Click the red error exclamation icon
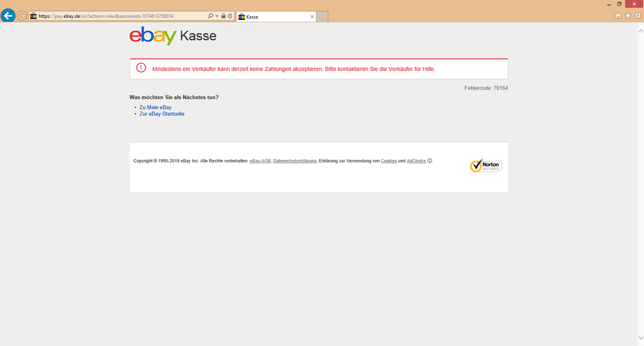644x346 pixels. pyautogui.click(x=141, y=68)
